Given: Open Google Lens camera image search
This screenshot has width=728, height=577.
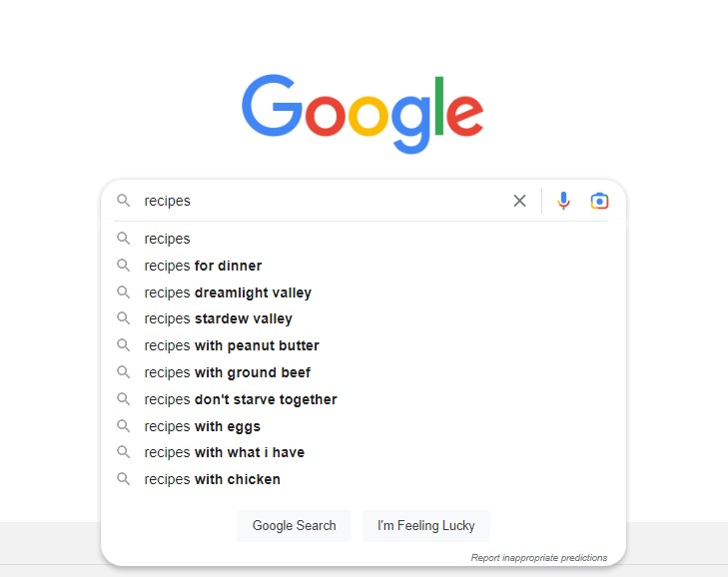Looking at the screenshot, I should 599,201.
